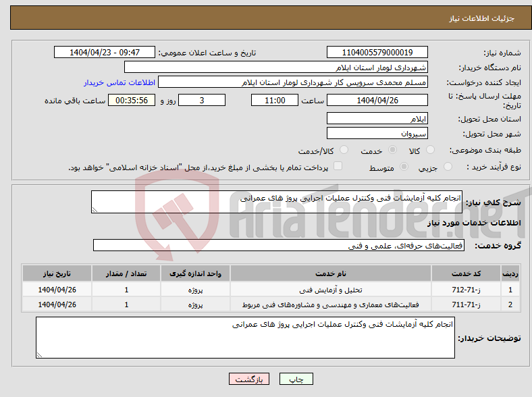Click the نام خدمت column header
This screenshot has height=397, width=532.
330,273
